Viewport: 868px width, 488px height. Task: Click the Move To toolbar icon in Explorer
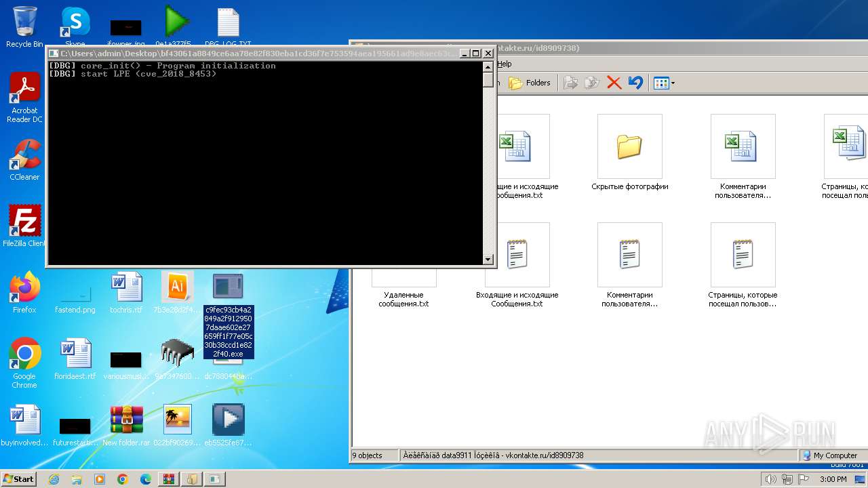click(x=571, y=83)
